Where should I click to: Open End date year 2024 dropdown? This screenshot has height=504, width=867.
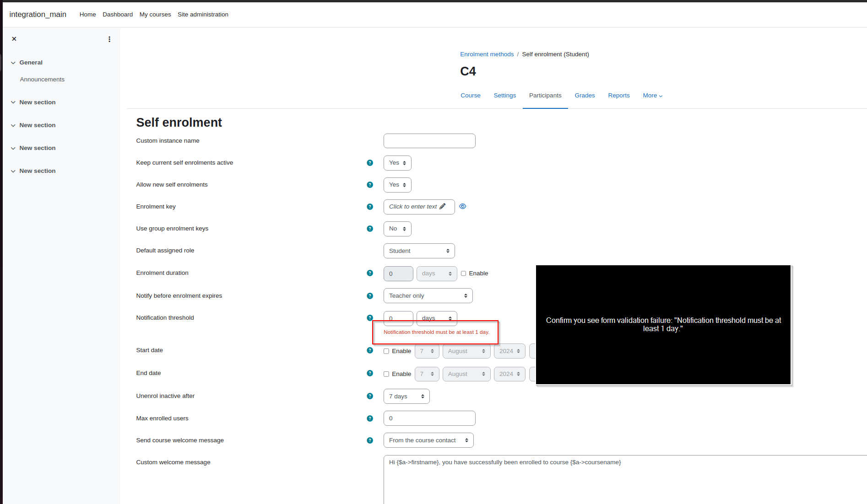509,374
